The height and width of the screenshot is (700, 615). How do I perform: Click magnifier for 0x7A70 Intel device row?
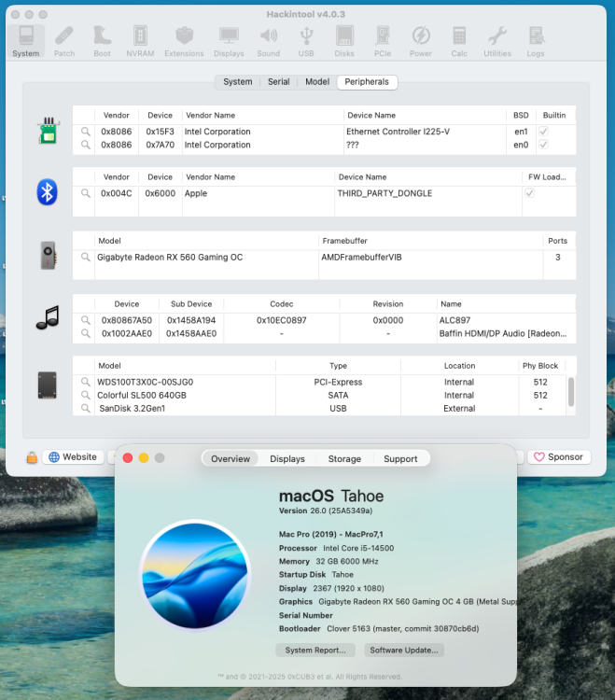coord(85,145)
